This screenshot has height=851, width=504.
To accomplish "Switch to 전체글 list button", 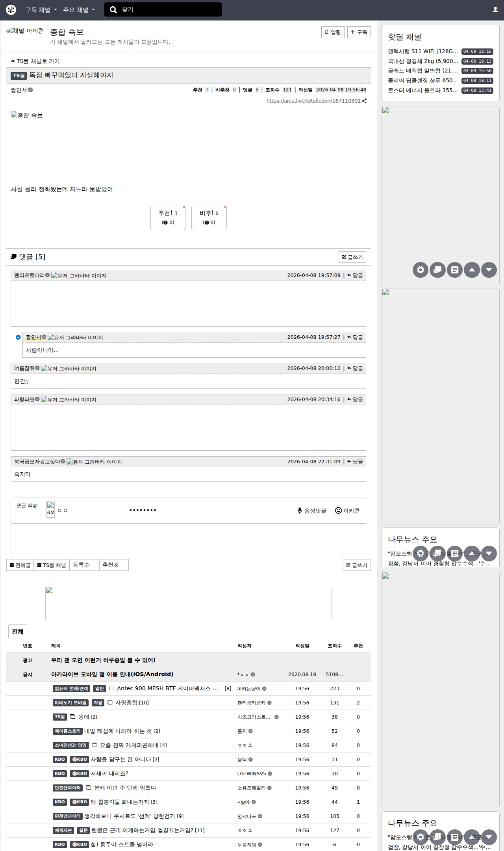I will click(x=20, y=565).
